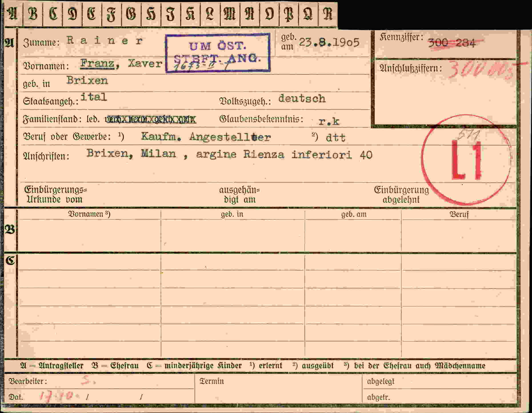Click the occupation 'Kaufm. Angestellter'
The width and height of the screenshot is (532, 413).
click(x=206, y=137)
